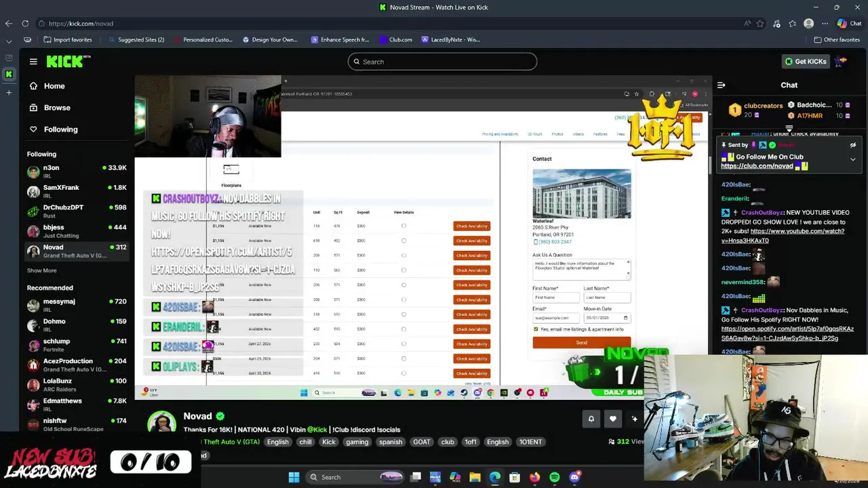Viewport: 868px width, 488px height.
Task: Open the club.com/novad pinned link
Action: tap(757, 166)
